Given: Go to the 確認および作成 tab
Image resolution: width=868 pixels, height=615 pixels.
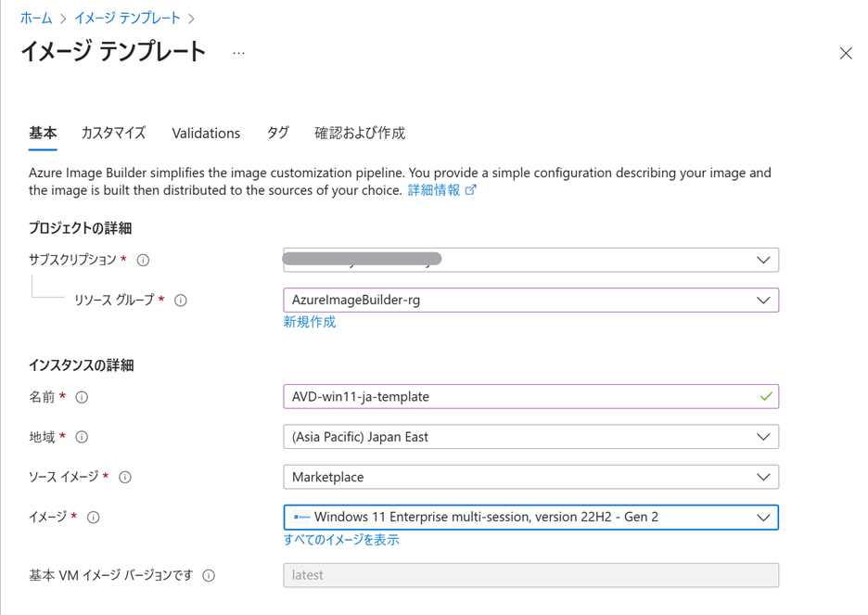Looking at the screenshot, I should (x=360, y=134).
